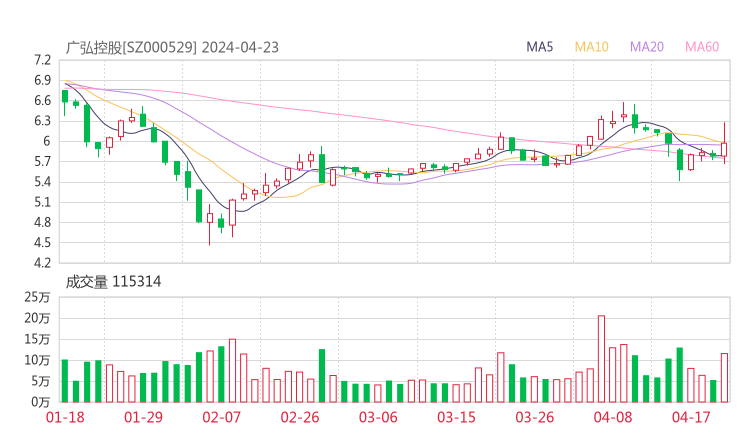Click the 25万 volume axis label
Screen dimensions: 740x440
pos(37,297)
